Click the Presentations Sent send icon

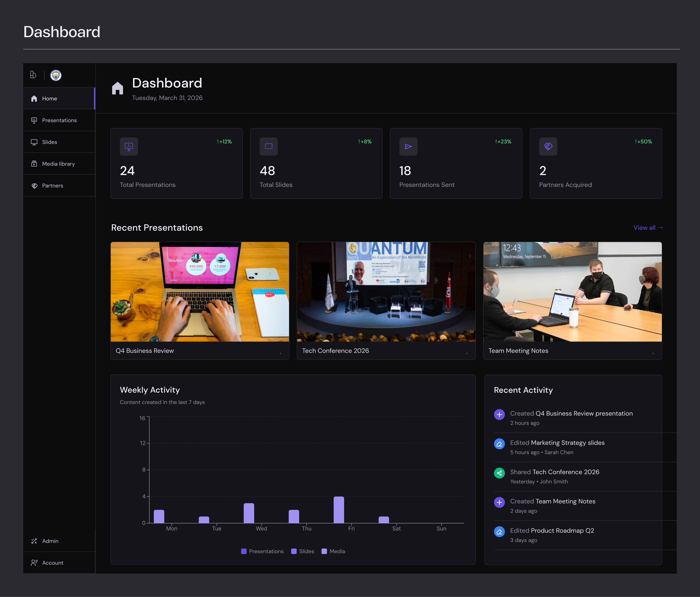point(408,146)
